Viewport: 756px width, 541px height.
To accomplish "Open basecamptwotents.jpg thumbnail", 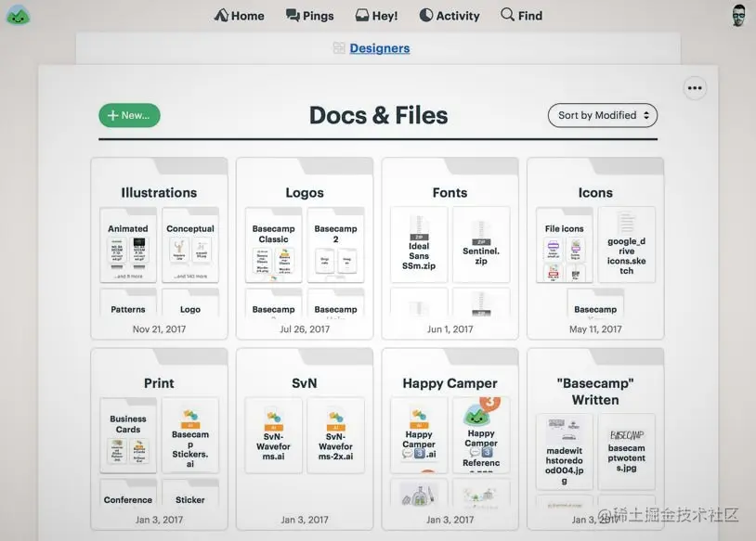I will point(626,452).
